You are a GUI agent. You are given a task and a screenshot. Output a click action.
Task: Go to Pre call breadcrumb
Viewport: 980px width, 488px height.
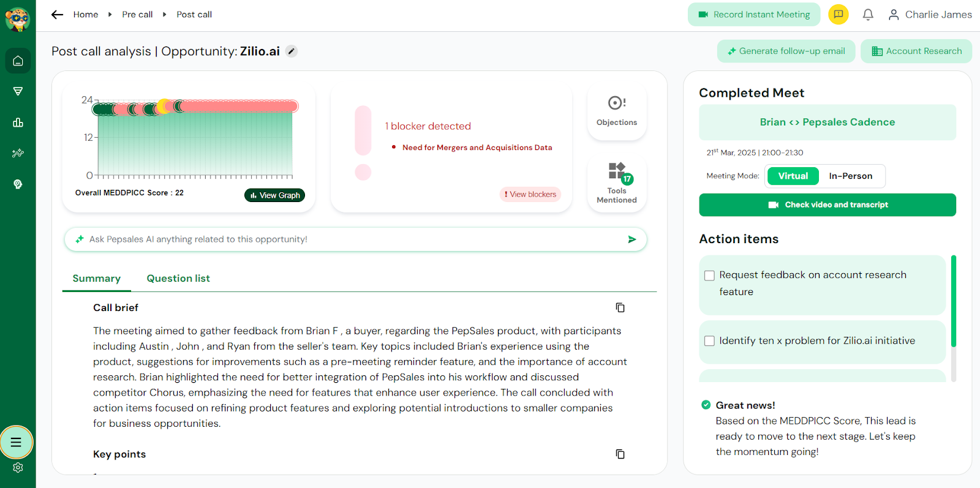137,15
